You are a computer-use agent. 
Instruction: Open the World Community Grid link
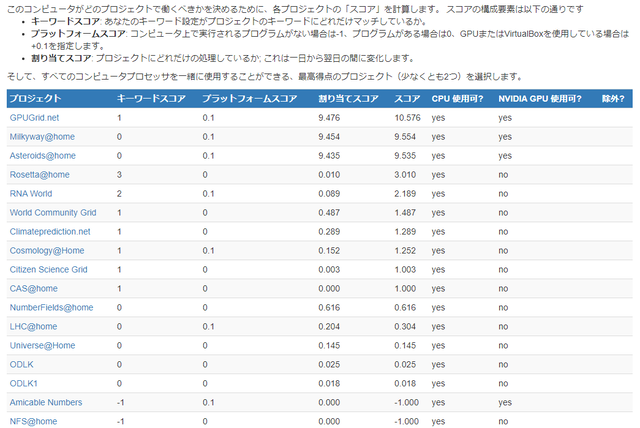click(53, 213)
